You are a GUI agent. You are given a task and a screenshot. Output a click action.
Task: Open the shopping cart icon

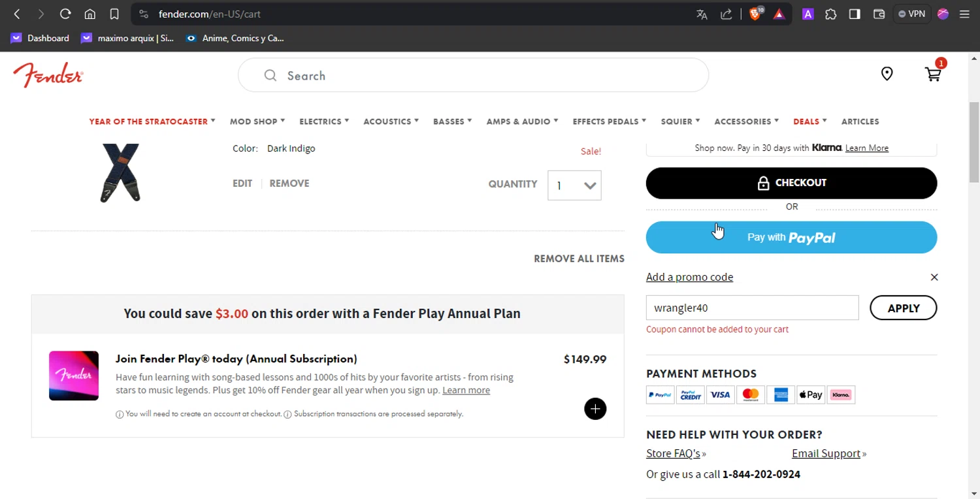934,74
